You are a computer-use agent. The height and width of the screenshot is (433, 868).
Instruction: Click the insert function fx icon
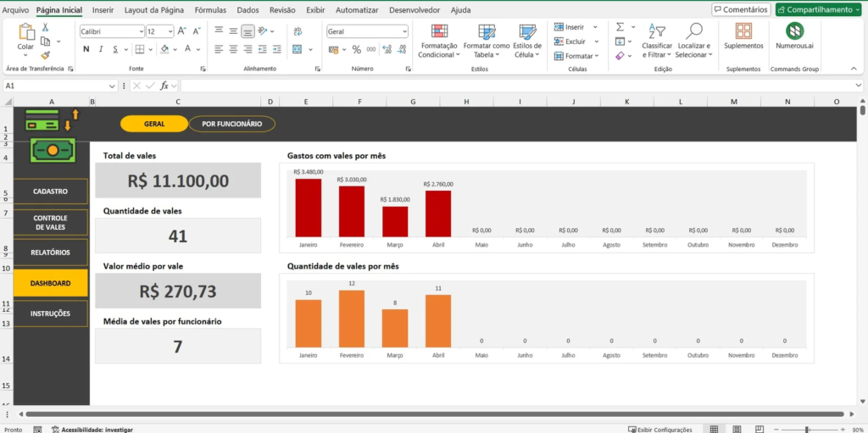(x=164, y=86)
